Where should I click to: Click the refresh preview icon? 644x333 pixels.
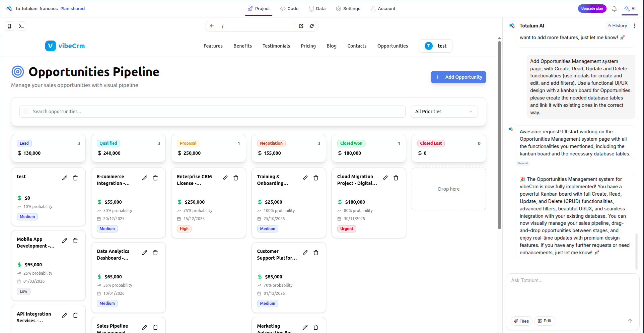pyautogui.click(x=312, y=26)
